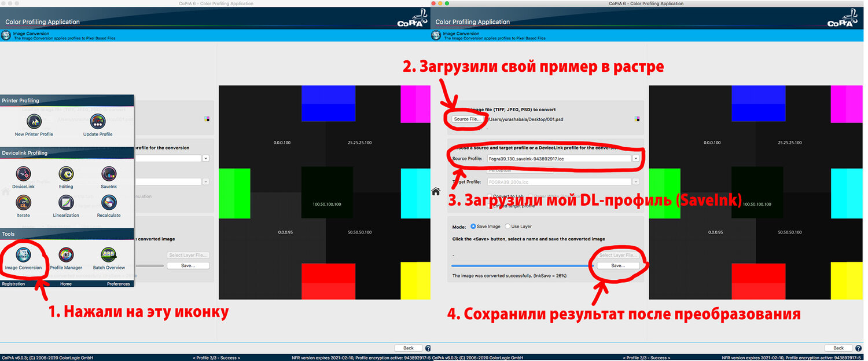
Task: Click 'CoPrA v6.0.3' copyright text in left window
Action: [x=48, y=358]
